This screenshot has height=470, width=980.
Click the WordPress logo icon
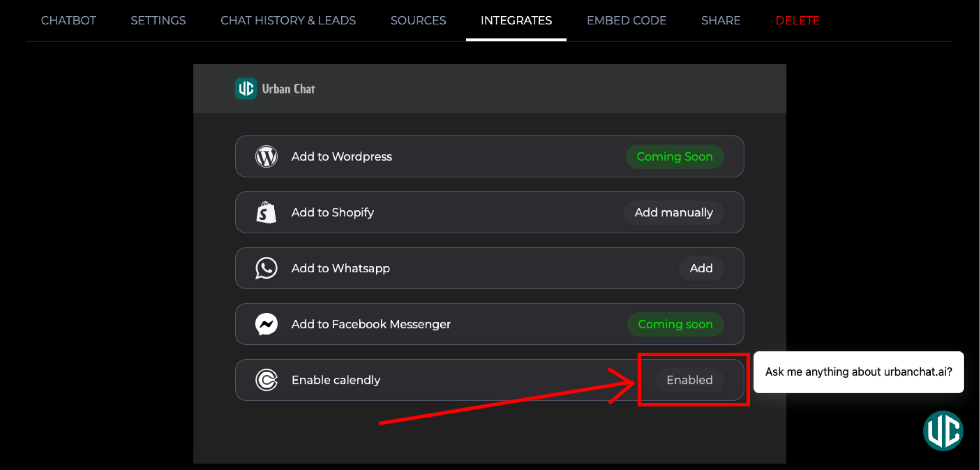[x=266, y=156]
